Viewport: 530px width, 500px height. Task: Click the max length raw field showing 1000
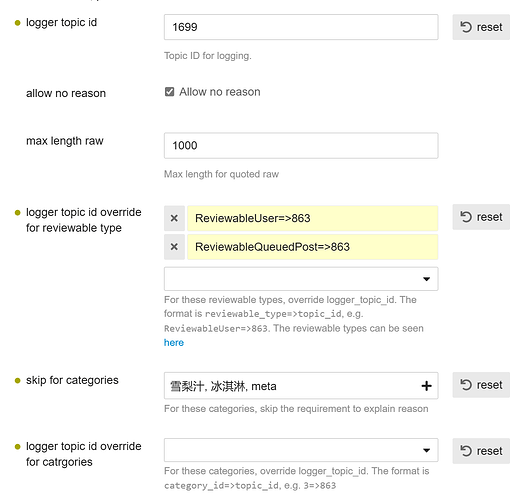tap(301, 146)
